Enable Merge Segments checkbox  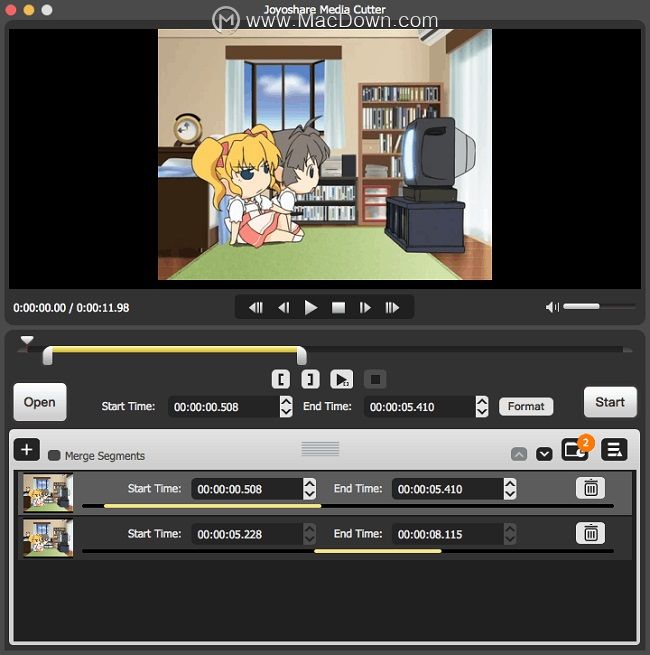[x=54, y=455]
